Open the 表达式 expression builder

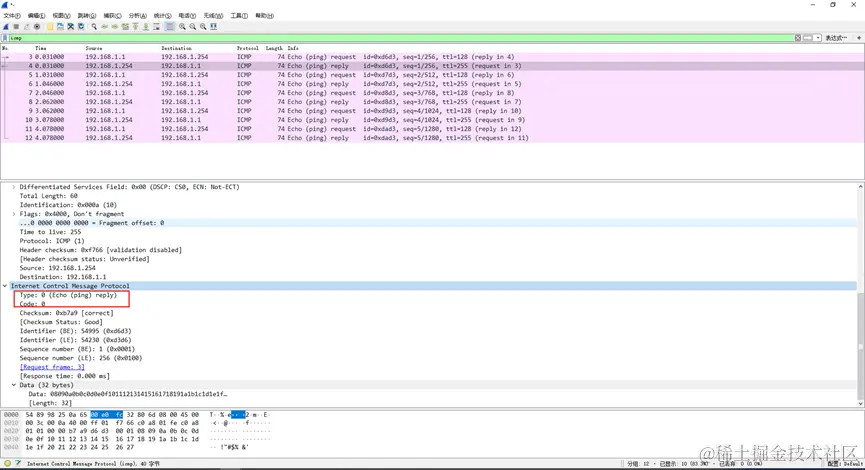pyautogui.click(x=836, y=38)
